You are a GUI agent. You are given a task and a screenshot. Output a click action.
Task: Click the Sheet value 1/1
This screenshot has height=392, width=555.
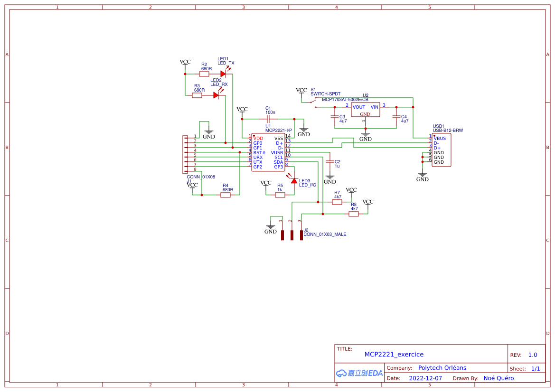[536, 369]
